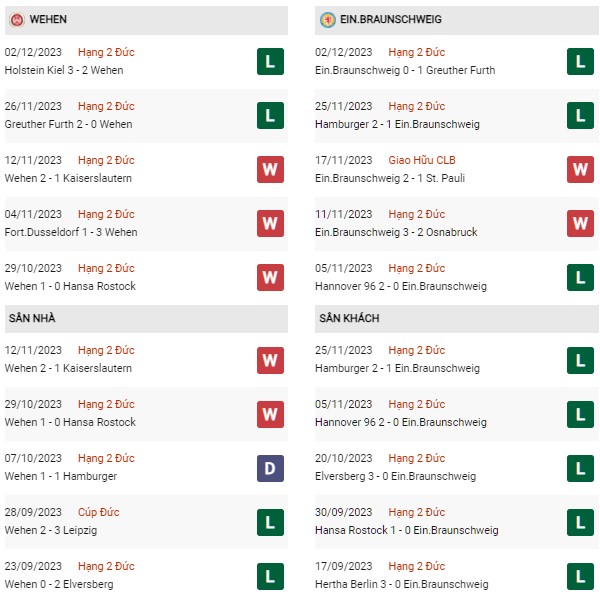Open match Wehen 0-2 Elversberg
Image resolution: width=600 pixels, height=598 pixels.
coord(59,584)
